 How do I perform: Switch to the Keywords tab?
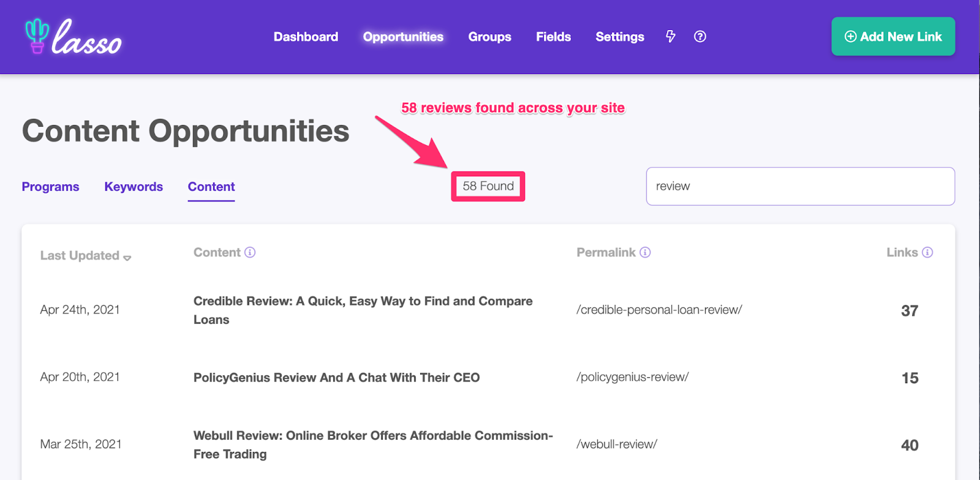click(x=134, y=187)
